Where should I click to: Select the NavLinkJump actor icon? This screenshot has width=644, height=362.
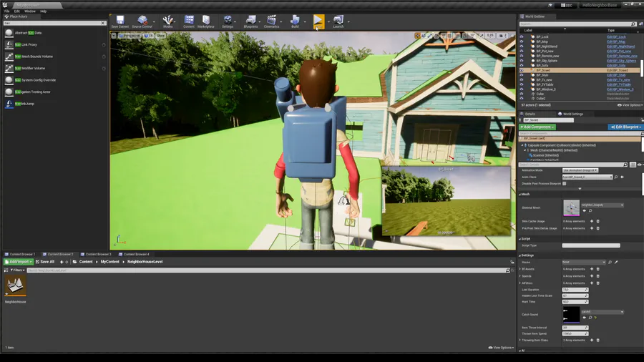point(9,104)
